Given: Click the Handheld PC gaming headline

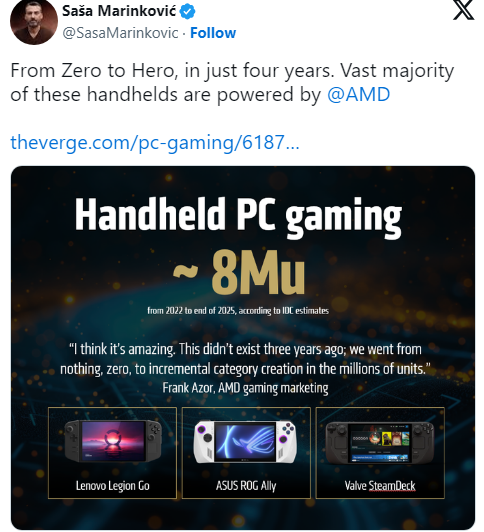Looking at the screenshot, I should [x=238, y=216].
